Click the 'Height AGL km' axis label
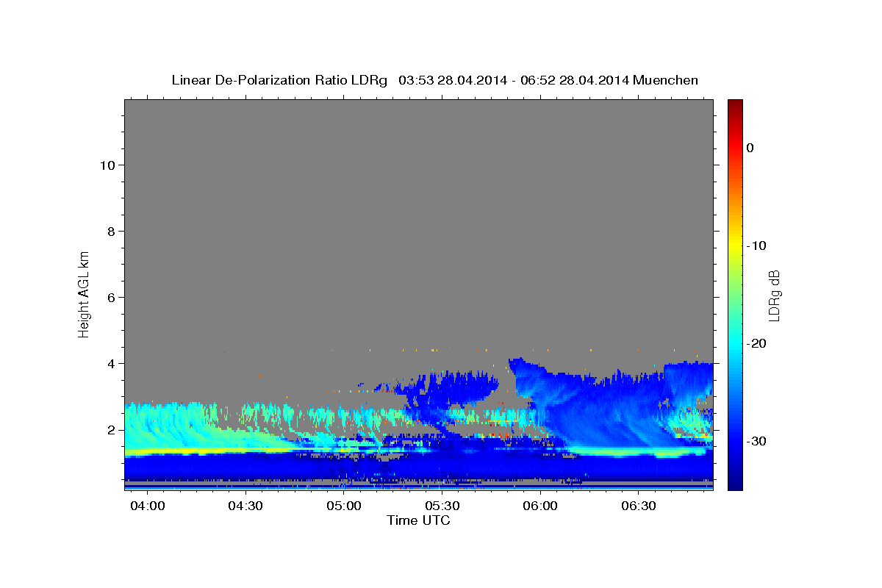Screen dimensions: 882x588 point(85,293)
